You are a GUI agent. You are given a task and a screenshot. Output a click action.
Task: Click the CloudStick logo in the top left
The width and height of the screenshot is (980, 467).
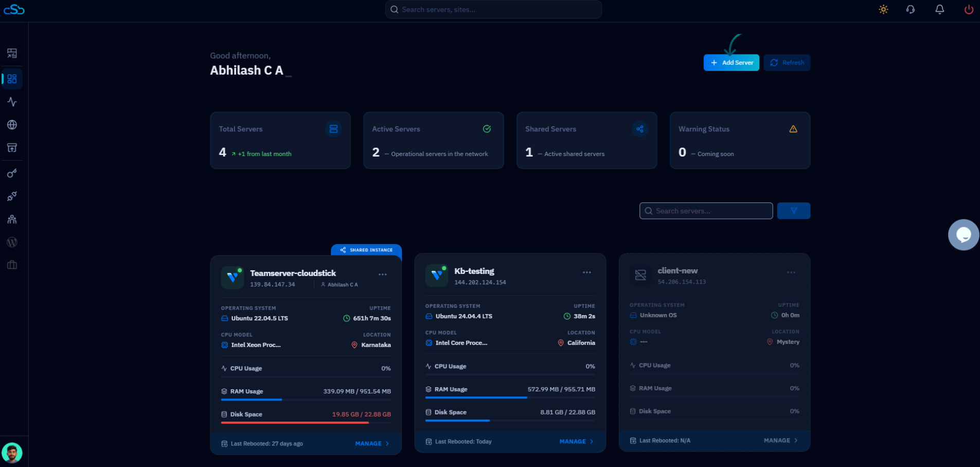14,9
